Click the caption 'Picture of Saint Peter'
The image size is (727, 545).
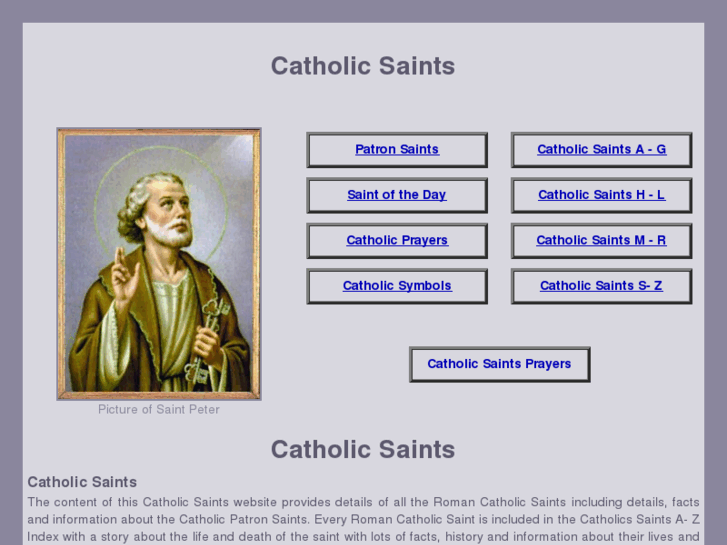(159, 410)
